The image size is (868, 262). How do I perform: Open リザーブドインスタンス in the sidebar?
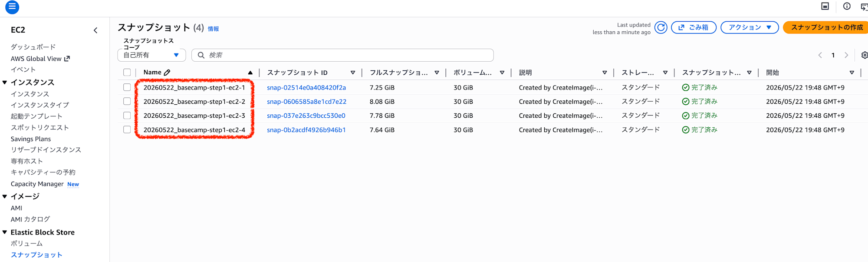click(x=46, y=150)
